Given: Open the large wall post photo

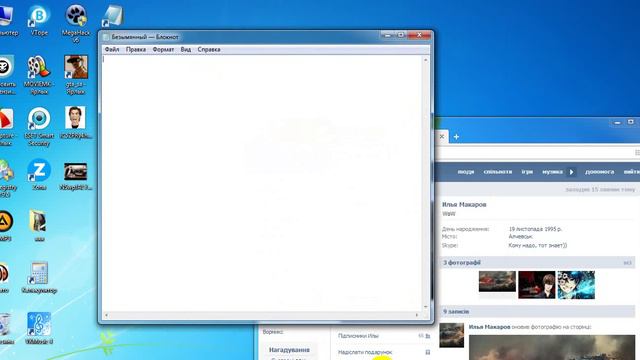Looking at the screenshot, I should 552,347.
